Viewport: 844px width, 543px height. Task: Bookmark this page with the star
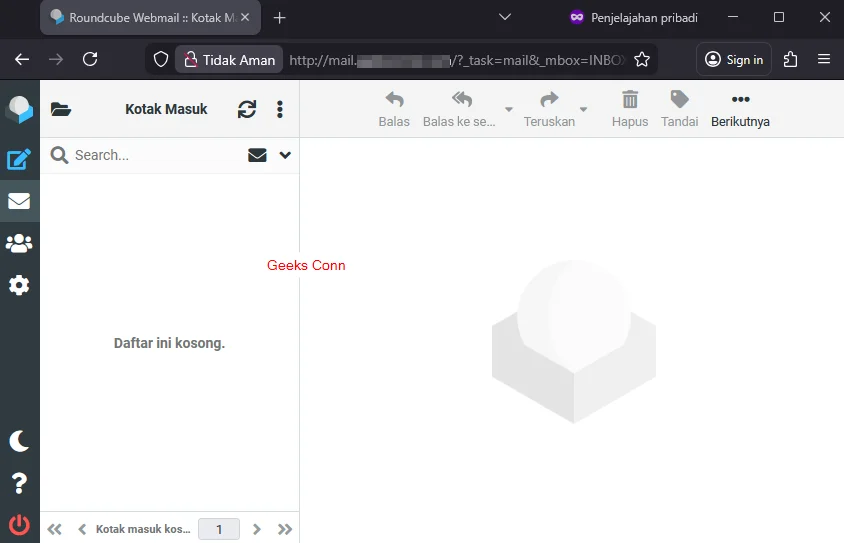coord(642,59)
